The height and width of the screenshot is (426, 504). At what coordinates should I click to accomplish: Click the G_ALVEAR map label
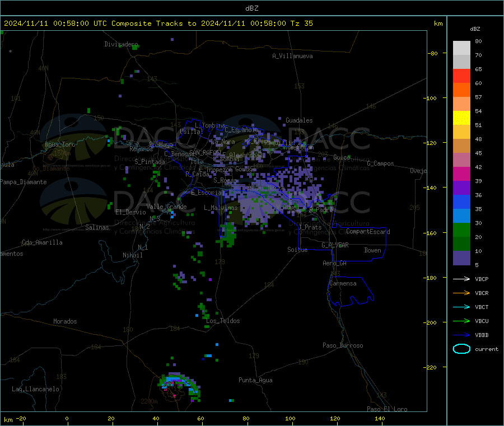coord(335,245)
